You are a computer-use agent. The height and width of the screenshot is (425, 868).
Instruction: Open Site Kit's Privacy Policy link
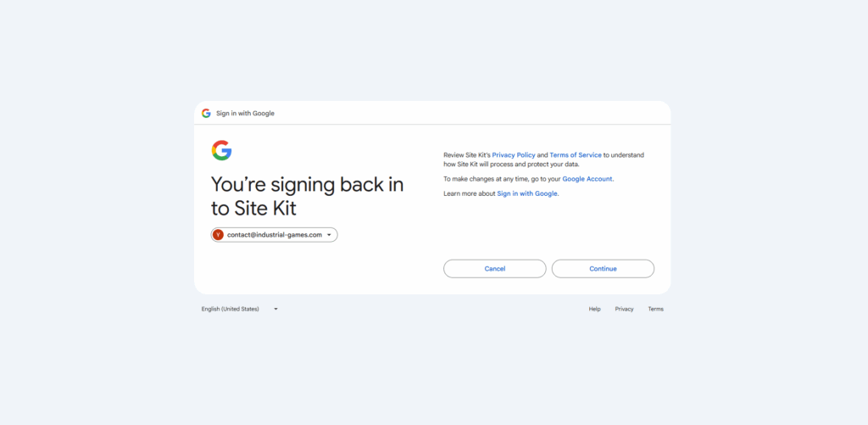[x=514, y=155]
